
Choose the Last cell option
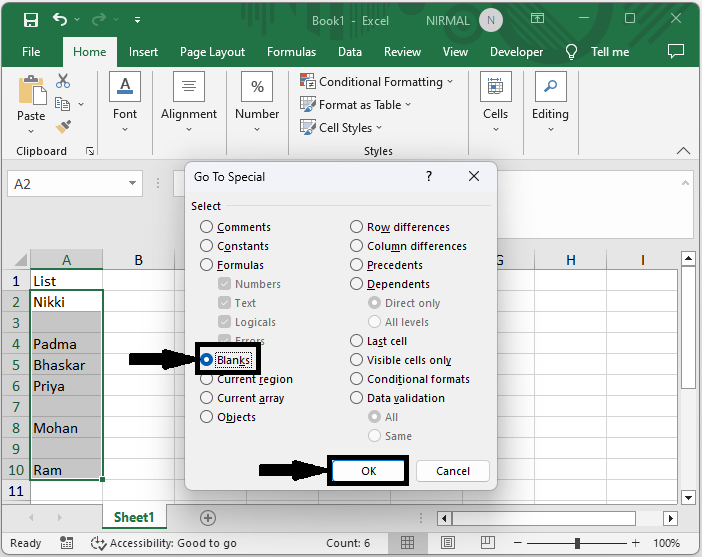click(378, 341)
